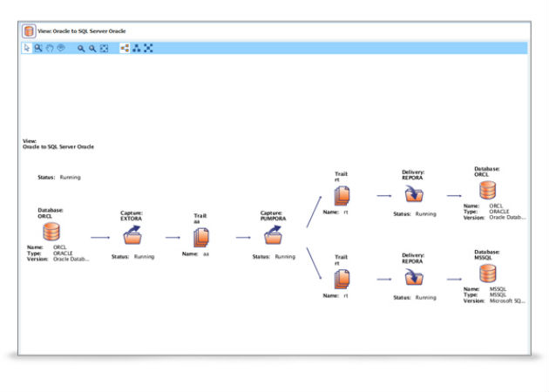Viewport: 549px width, 392px height.
Task: Select the pointer arrow tool
Action: (27, 49)
